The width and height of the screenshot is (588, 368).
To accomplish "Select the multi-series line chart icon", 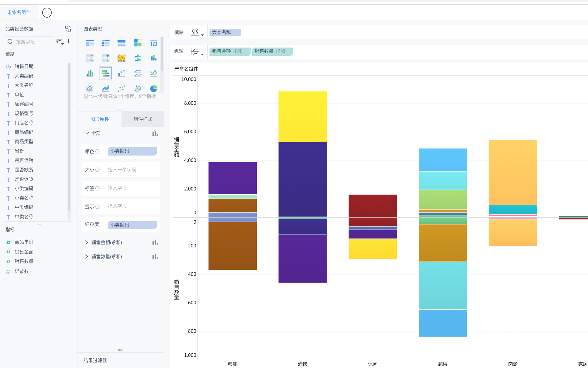I will (154, 73).
